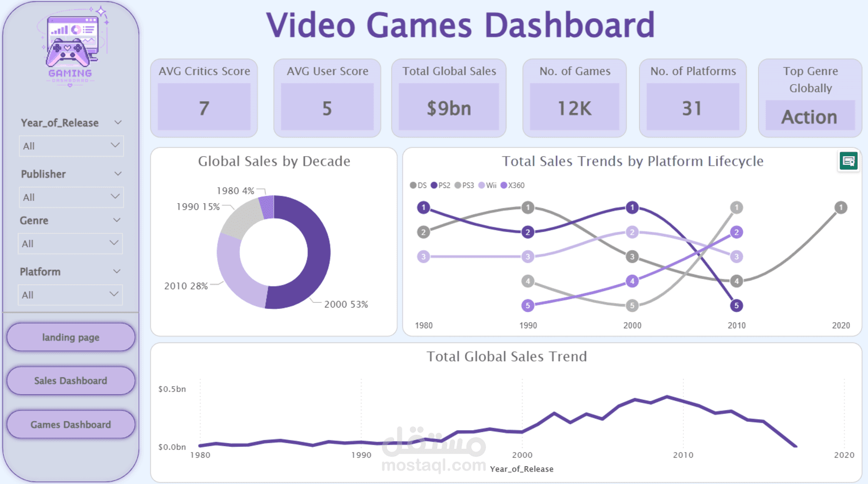The width and height of the screenshot is (868, 484).
Task: Select the No. of Platforms value 31
Action: (x=693, y=108)
